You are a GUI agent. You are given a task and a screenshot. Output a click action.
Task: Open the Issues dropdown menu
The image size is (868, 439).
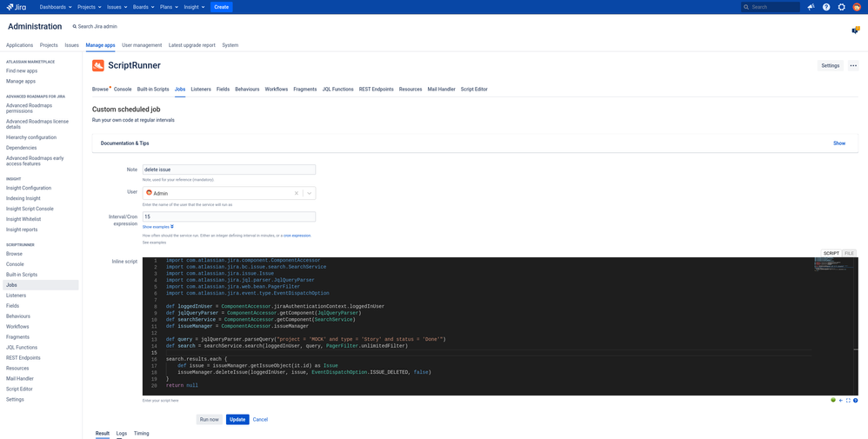point(117,7)
